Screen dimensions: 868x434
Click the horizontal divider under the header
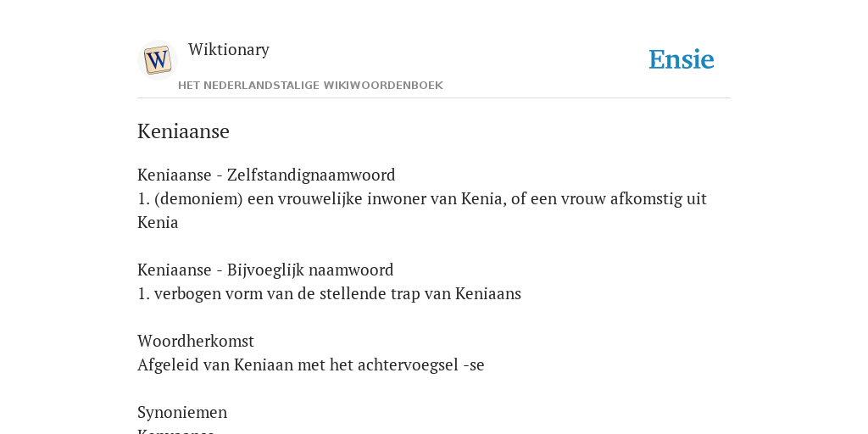pos(434,98)
